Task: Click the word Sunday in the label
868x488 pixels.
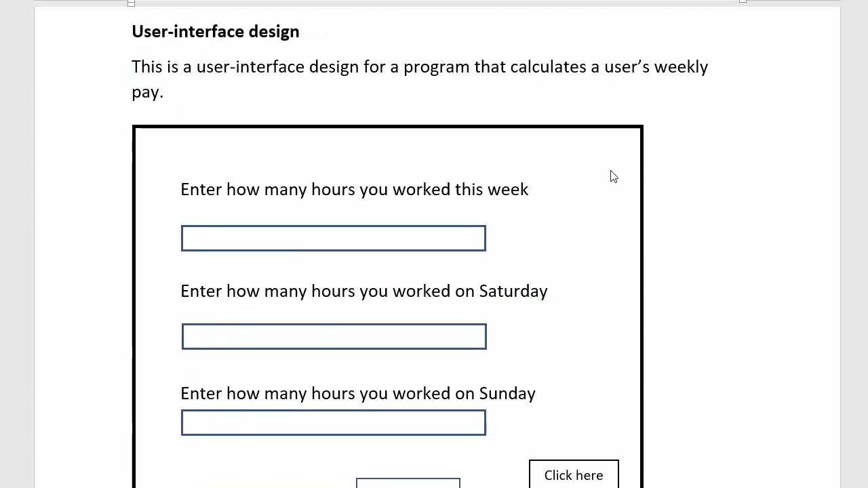Action: tap(507, 394)
